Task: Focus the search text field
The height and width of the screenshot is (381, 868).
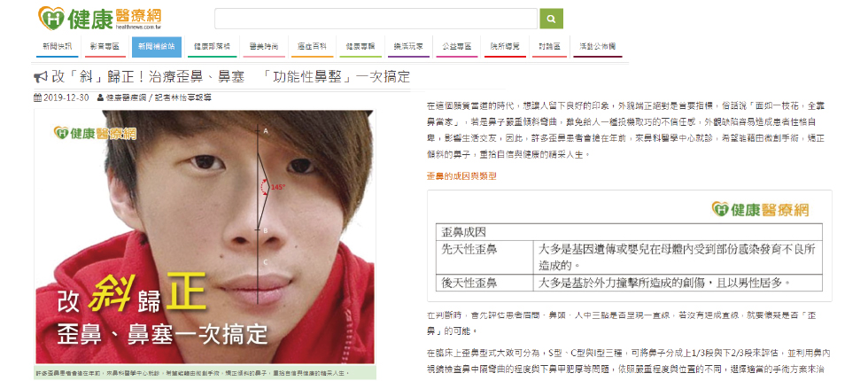Action: point(376,19)
